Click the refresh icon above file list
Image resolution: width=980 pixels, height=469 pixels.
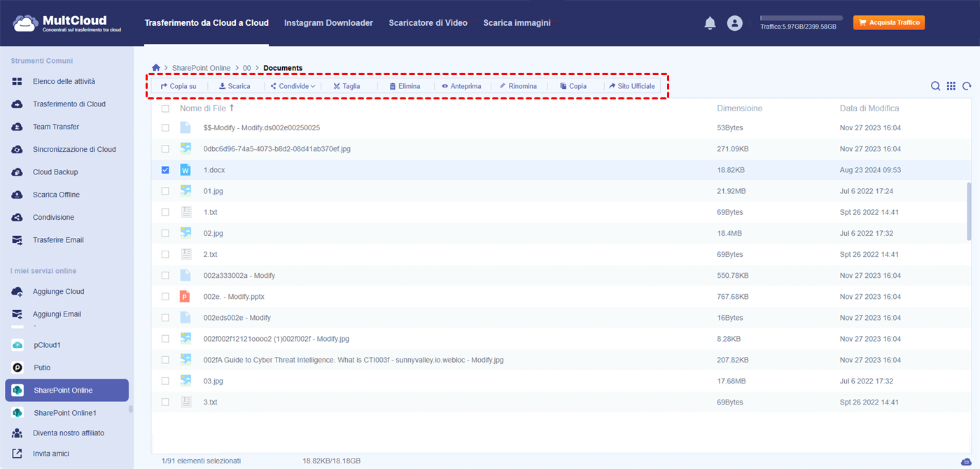967,86
